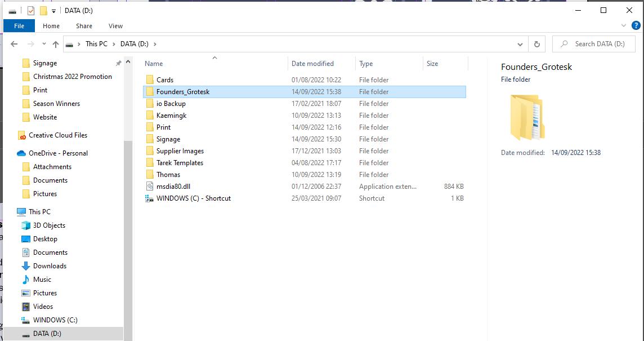Click the Properties quick access icon
This screenshot has height=341, width=644.
[x=31, y=11]
